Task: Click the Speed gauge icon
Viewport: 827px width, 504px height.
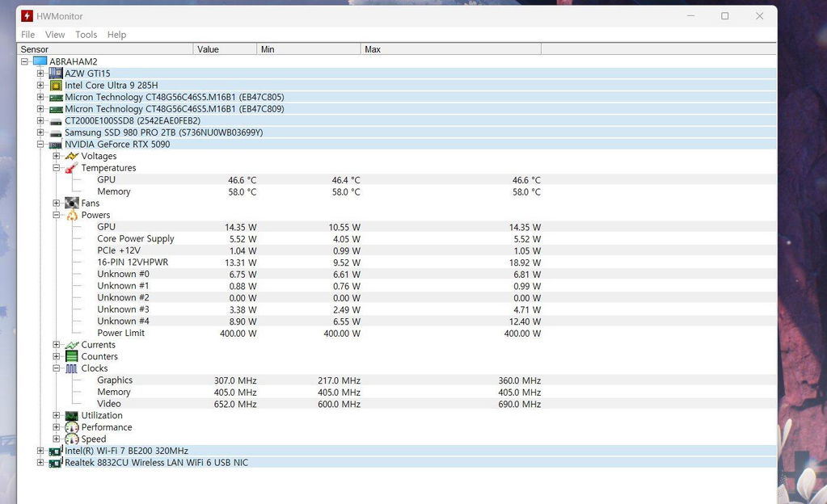Action: [72, 439]
